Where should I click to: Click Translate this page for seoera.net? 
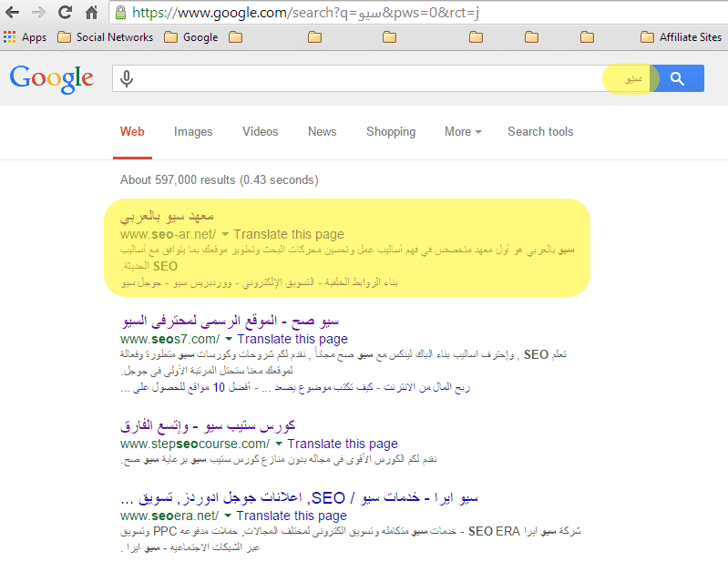292,516
